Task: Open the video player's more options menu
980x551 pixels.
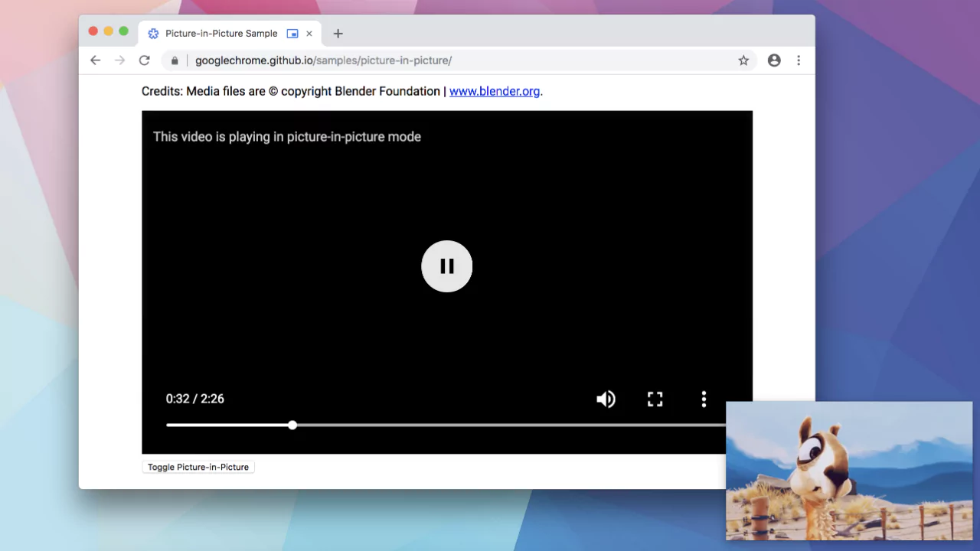Action: pos(704,399)
